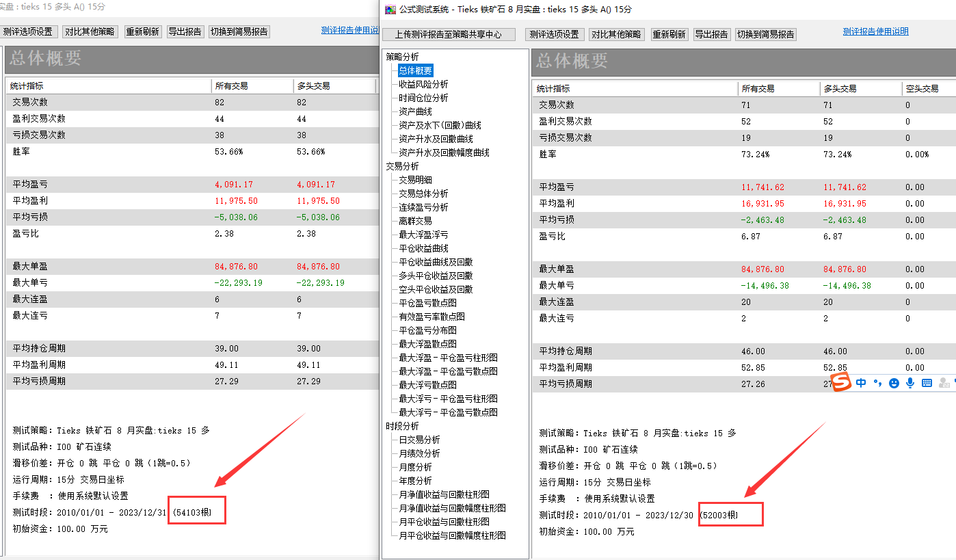
Task: Open the IME soft keyboard icon
Action: point(927,384)
